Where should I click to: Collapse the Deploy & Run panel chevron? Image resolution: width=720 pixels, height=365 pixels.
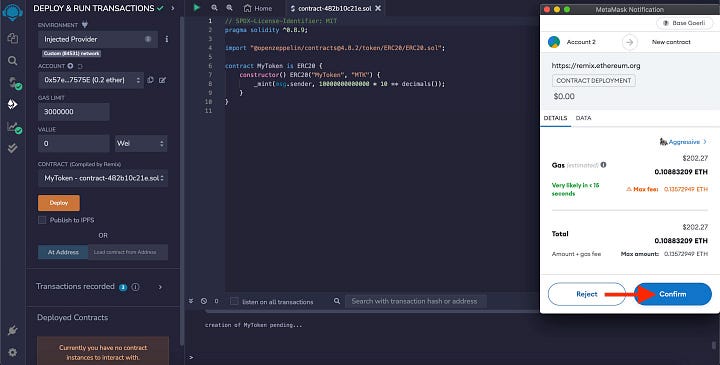[173, 8]
